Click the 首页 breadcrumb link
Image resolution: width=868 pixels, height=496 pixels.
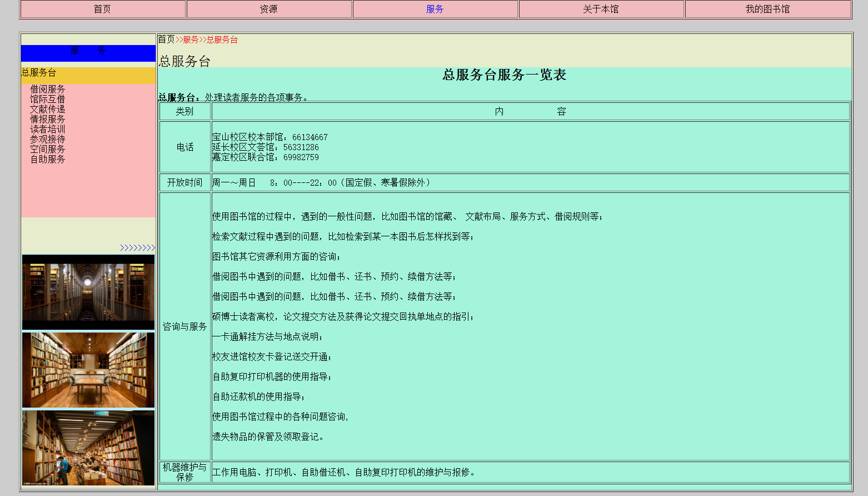pyautogui.click(x=166, y=39)
